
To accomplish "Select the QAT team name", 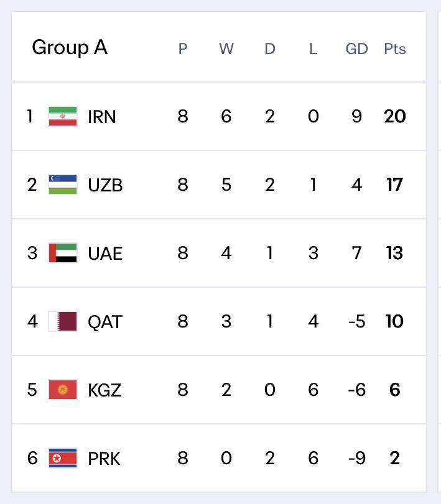I will pyautogui.click(x=105, y=322).
